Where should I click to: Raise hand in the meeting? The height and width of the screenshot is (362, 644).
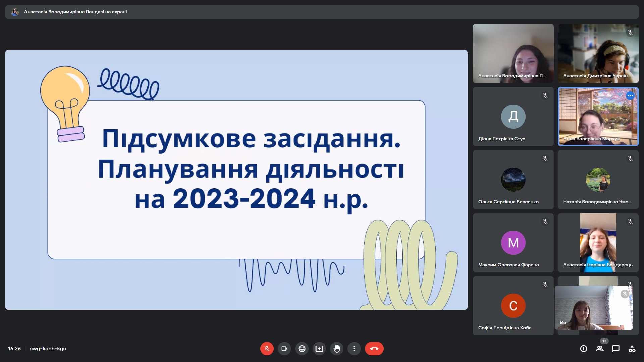(x=337, y=349)
